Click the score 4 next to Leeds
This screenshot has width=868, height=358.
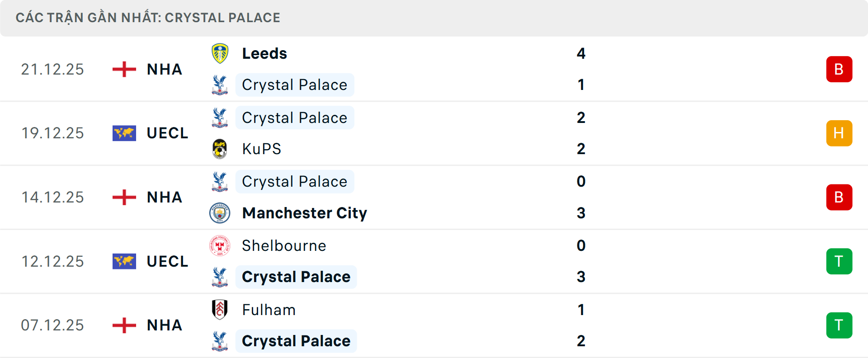[581, 53]
